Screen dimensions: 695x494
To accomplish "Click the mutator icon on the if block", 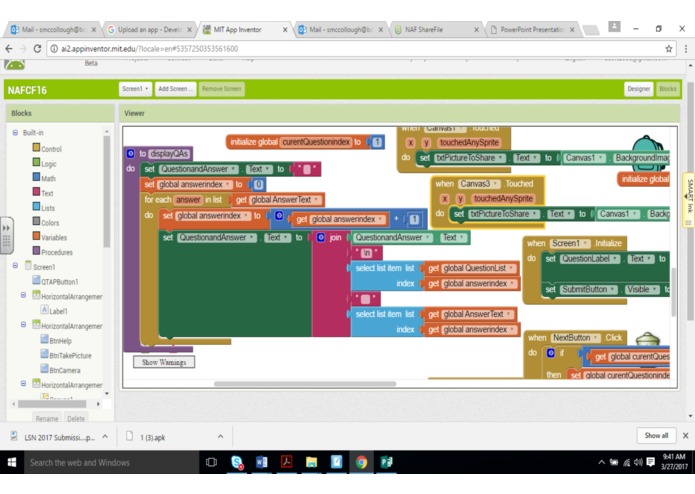I will point(551,353).
